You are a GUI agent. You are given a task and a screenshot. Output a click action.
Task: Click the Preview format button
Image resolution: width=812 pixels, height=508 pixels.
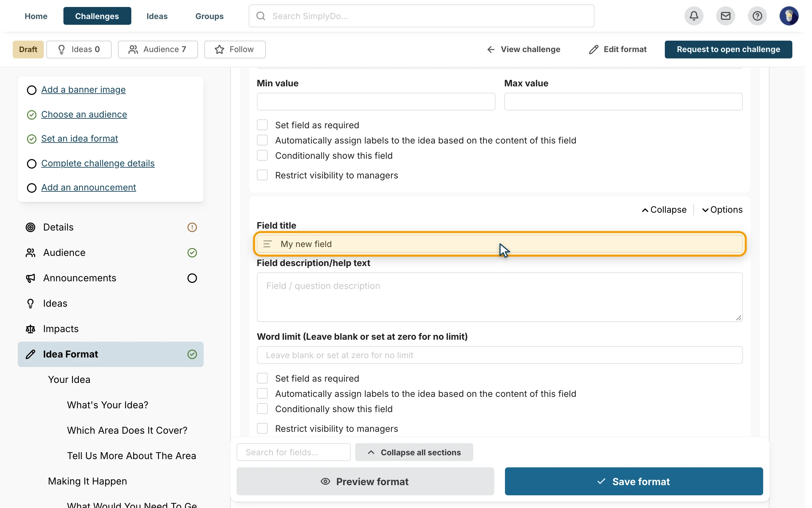[x=365, y=481]
